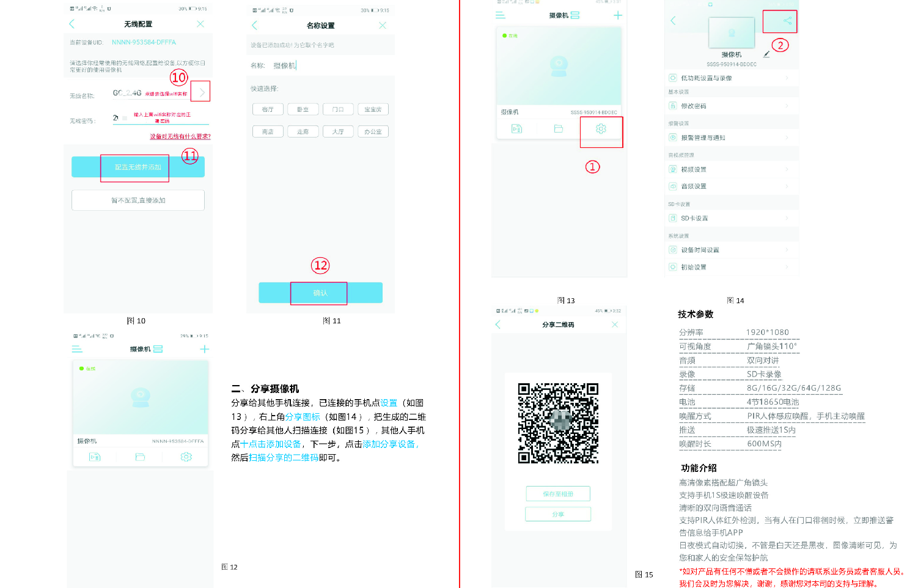The width and height of the screenshot is (918, 588).
Task: Click 保存至相册 under the QR code
Action: (x=558, y=494)
